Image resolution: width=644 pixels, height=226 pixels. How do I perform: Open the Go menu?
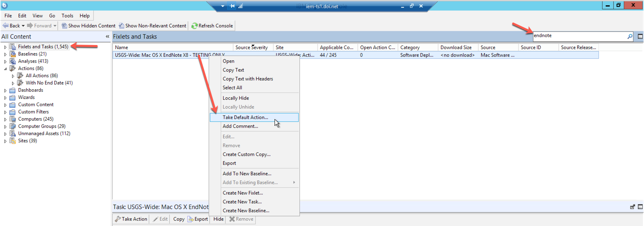[x=52, y=16]
